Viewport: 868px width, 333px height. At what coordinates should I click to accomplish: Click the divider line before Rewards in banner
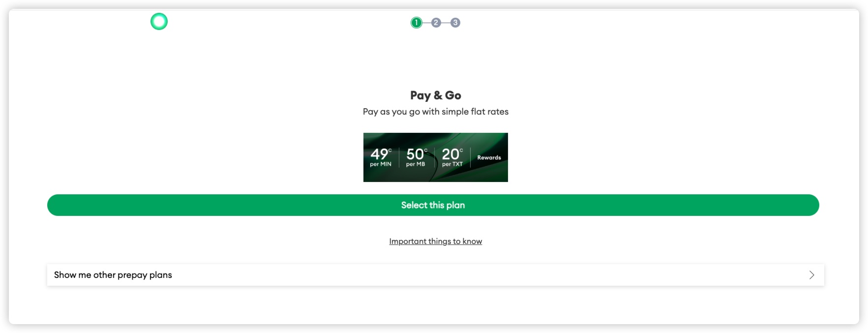(x=471, y=157)
